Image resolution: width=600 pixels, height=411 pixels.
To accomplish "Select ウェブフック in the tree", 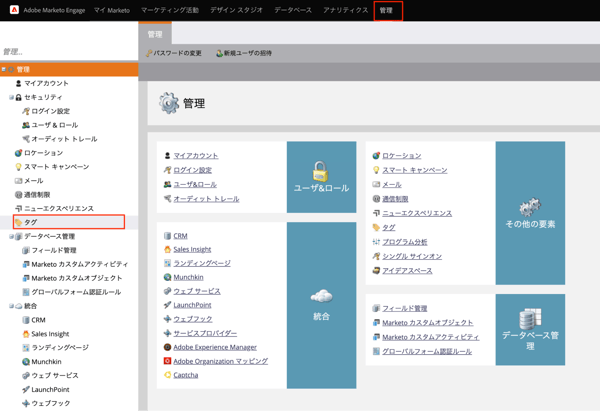I will click(51, 403).
